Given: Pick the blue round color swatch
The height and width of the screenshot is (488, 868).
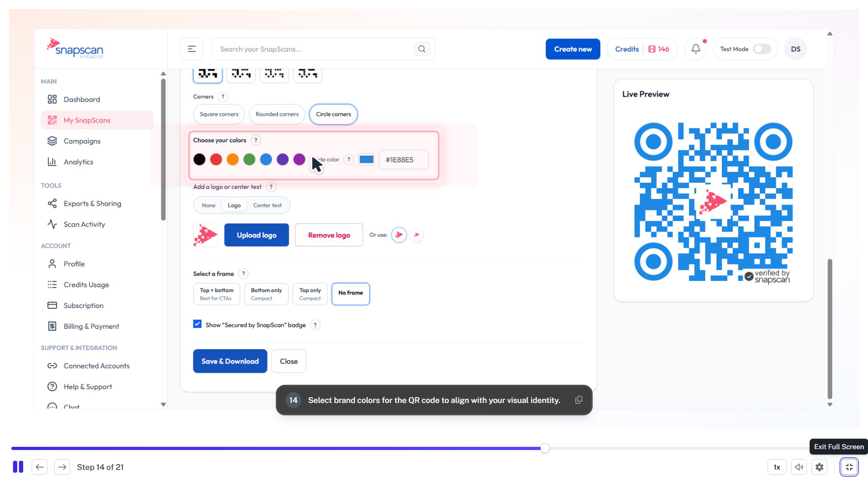Looking at the screenshot, I should [266, 160].
